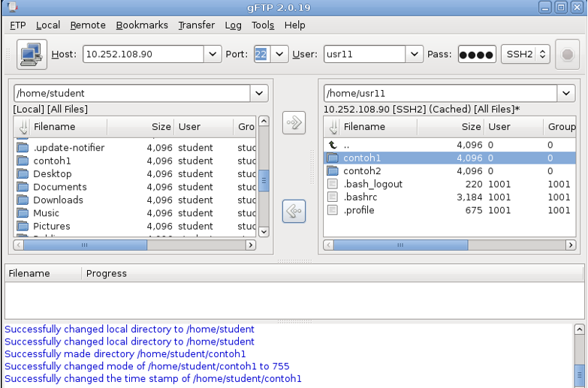Select the local Music folder icon
The image size is (588, 388).
(23, 213)
